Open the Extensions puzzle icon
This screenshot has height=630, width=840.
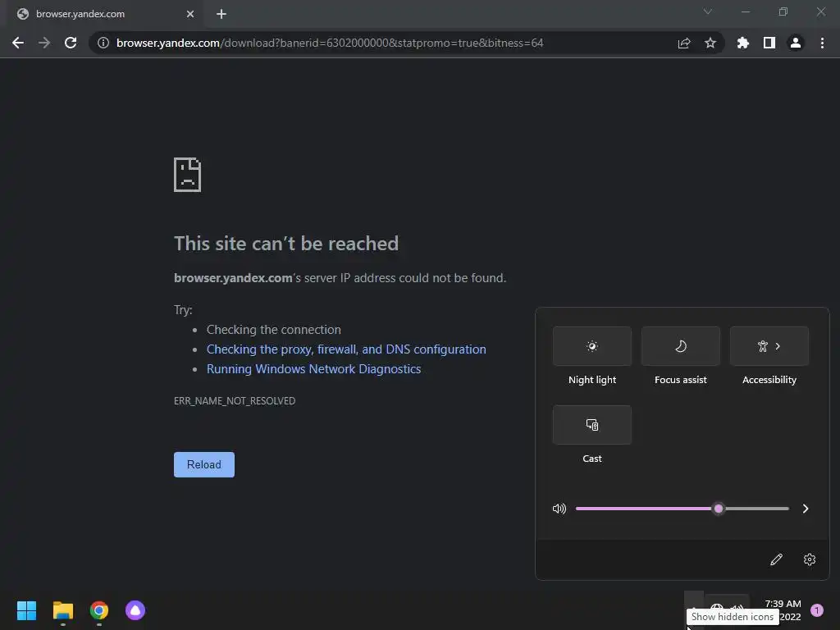coord(743,43)
